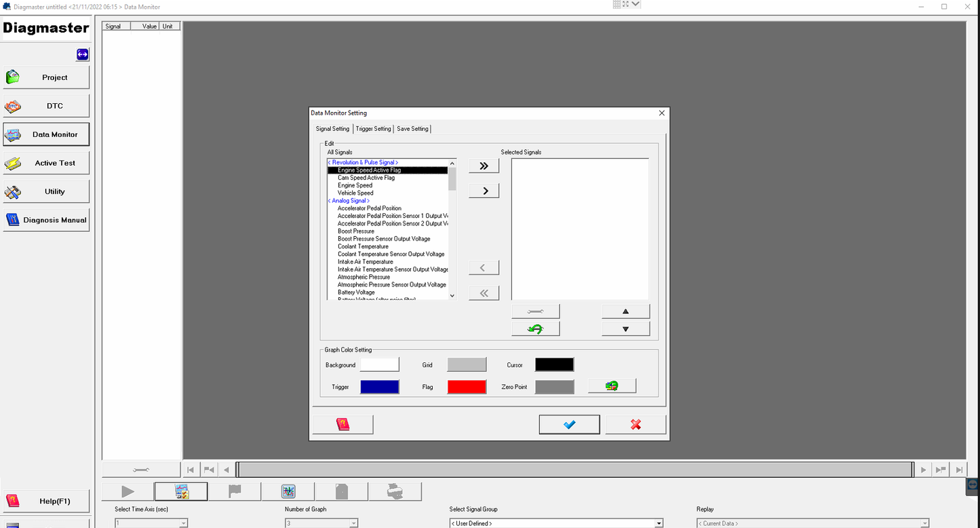The height and width of the screenshot is (528, 980).
Task: Toggle sidebar with blue arrows icon
Action: click(82, 54)
